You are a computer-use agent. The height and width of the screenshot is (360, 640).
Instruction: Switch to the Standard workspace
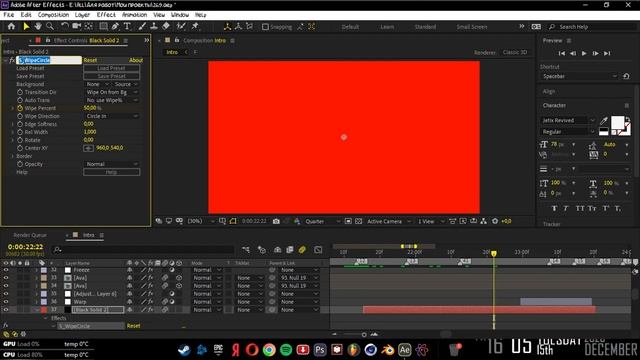pyautogui.click(x=425, y=27)
